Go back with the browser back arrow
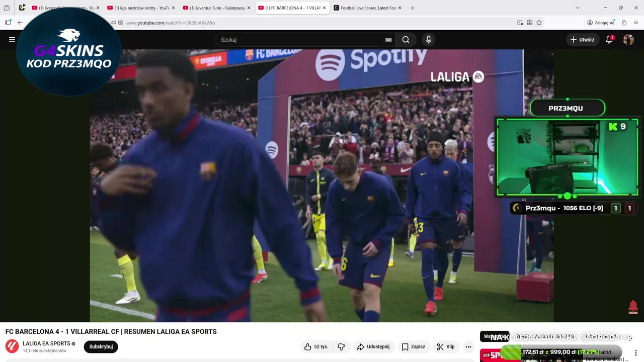The height and width of the screenshot is (362, 644). point(20,23)
